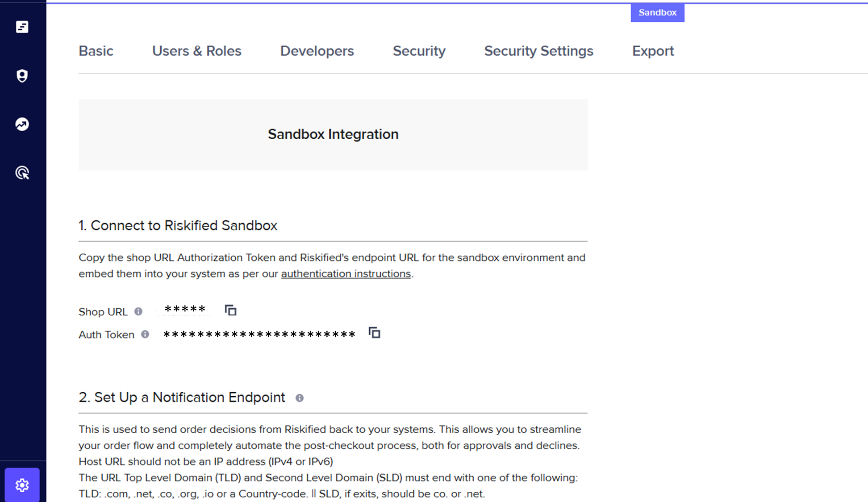Switch to the Basic tab

click(x=96, y=51)
